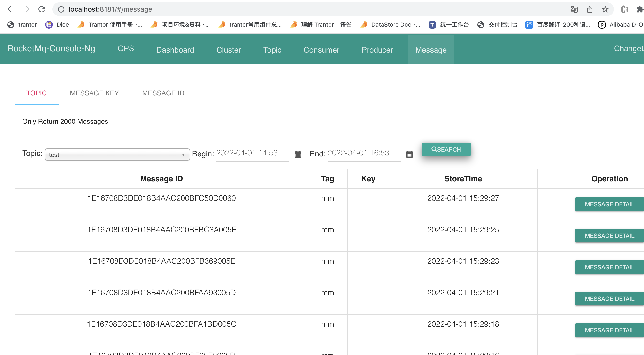This screenshot has height=355, width=644.
Task: Open the Message nav item
Action: coord(431,50)
